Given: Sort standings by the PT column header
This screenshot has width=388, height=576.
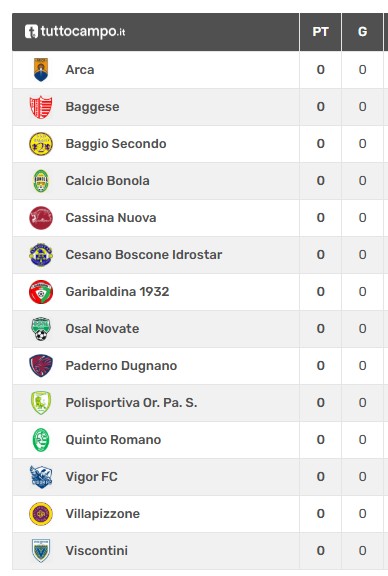Looking at the screenshot, I should [x=320, y=32].
